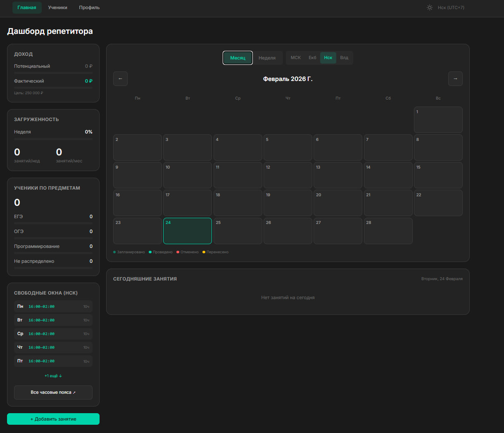Viewport: 504px width, 433px height.
Task: Open Все часовые пояса link
Action: tap(53, 393)
